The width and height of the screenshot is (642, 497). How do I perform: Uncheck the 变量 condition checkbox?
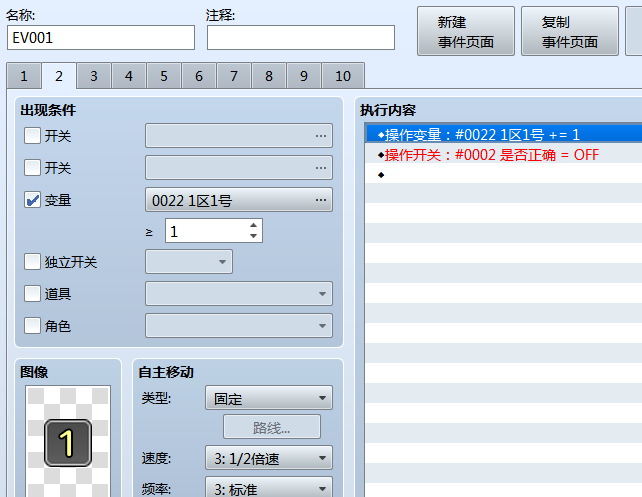coord(32,200)
